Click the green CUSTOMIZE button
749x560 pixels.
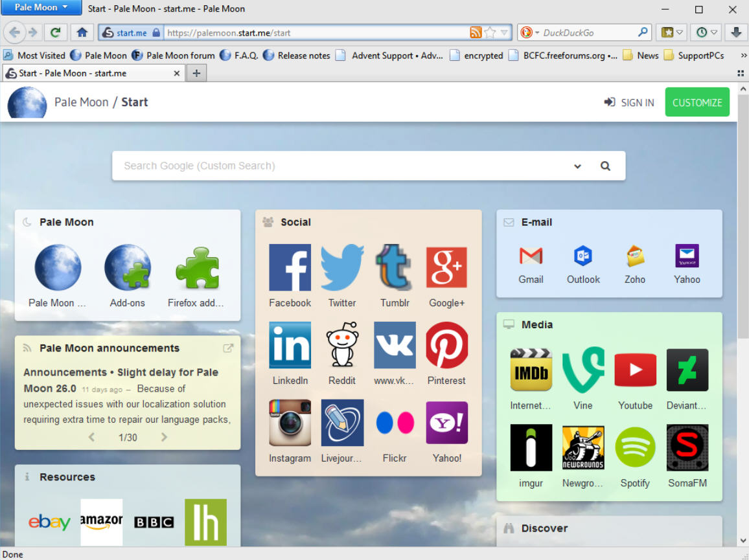(x=697, y=102)
